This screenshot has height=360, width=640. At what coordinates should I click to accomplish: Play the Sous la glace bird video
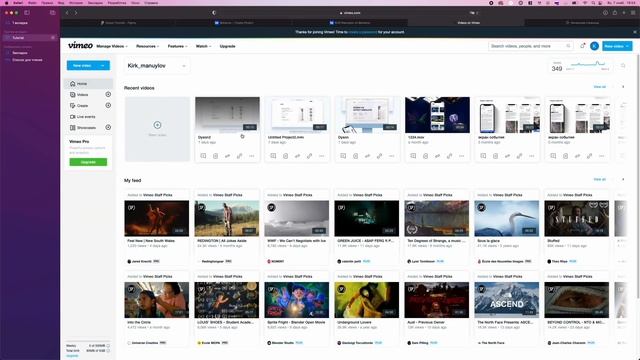pyautogui.click(x=507, y=218)
